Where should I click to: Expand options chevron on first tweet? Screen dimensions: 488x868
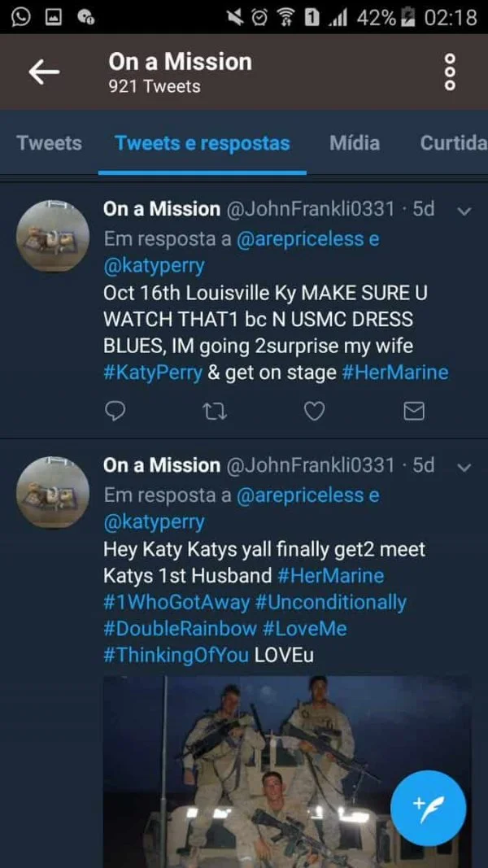(x=464, y=211)
